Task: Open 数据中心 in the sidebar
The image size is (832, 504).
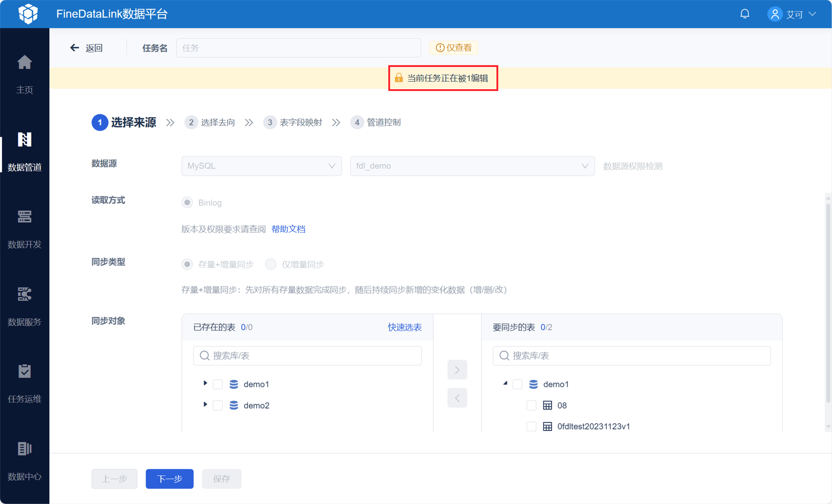Action: point(24,461)
